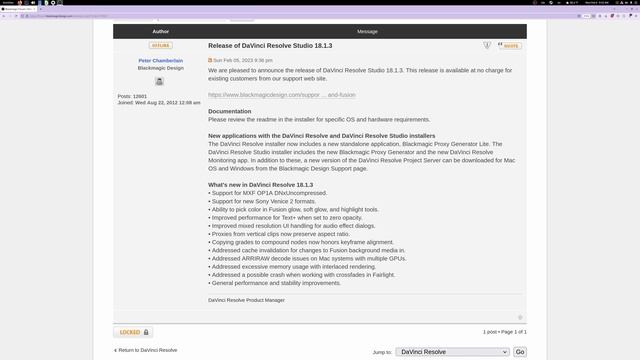Click the Joined date text

159,102
